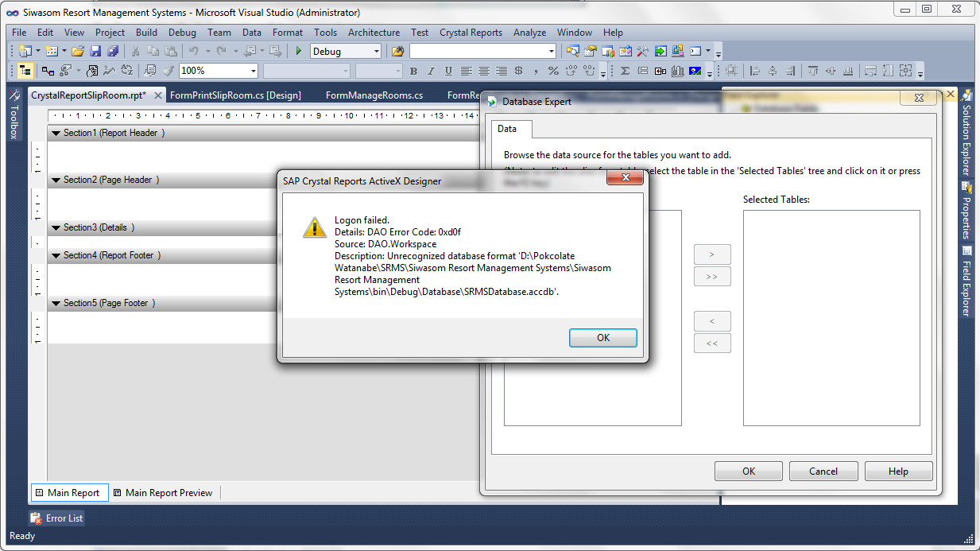Open the Properties Window toolbar icon

(x=590, y=51)
